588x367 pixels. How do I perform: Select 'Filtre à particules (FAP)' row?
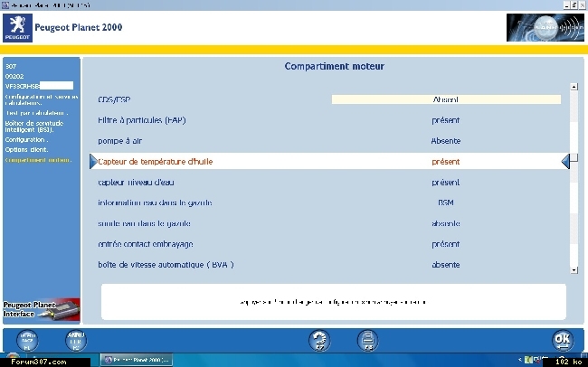[x=329, y=120]
